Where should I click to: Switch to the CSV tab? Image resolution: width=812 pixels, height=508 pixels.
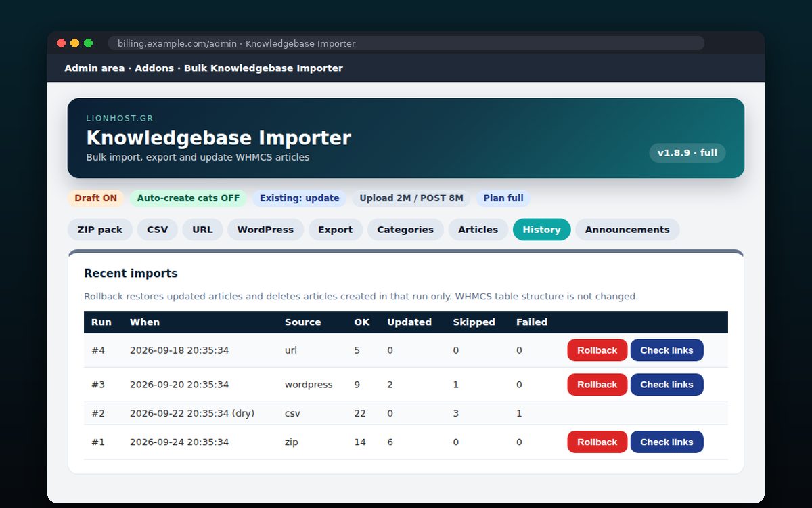pyautogui.click(x=158, y=230)
